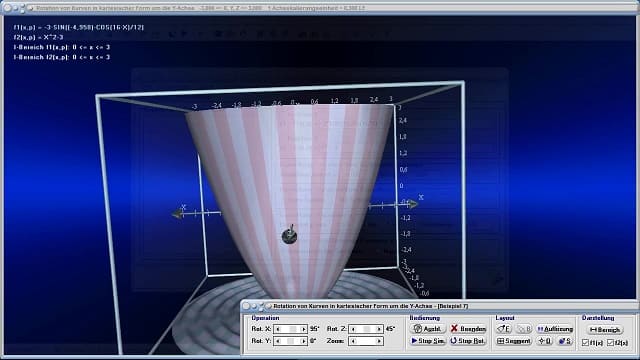
Task: Click the greyed-out B layout button
Action: click(523, 329)
